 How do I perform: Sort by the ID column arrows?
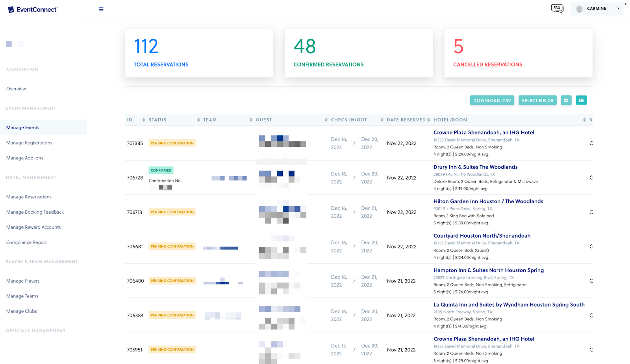tap(144, 120)
